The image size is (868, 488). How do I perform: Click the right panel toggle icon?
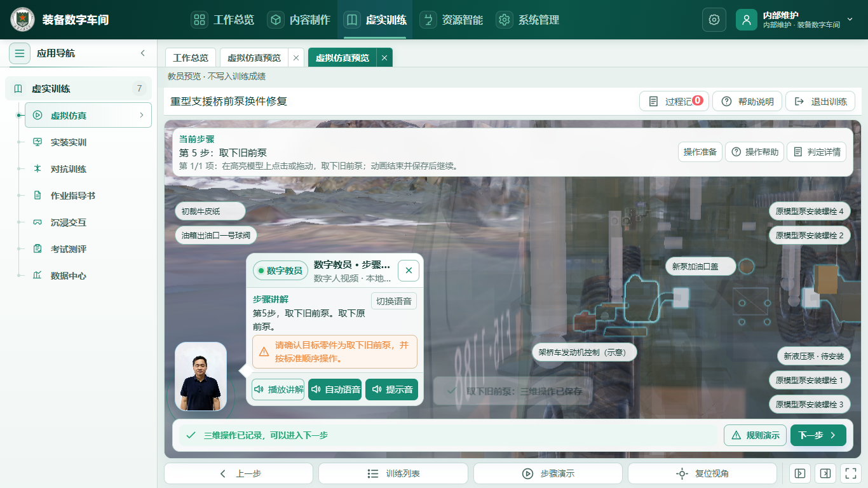pyautogui.click(x=825, y=473)
